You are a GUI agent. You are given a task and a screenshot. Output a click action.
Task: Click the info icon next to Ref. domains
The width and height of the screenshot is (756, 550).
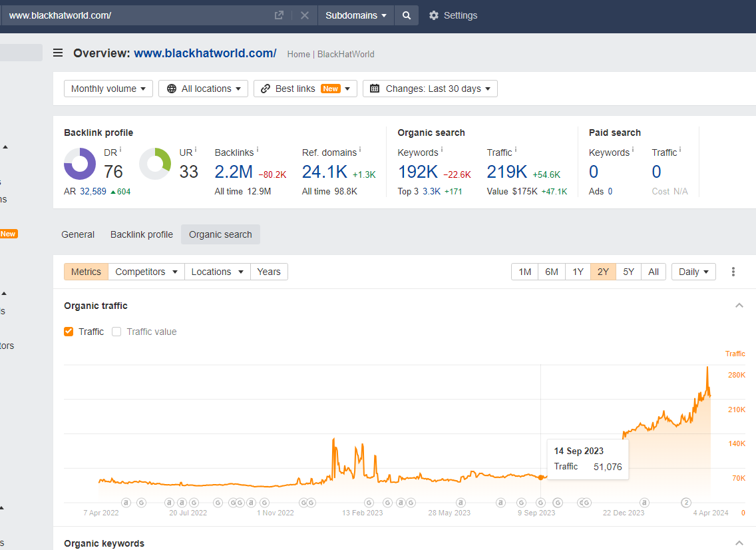[360, 150]
